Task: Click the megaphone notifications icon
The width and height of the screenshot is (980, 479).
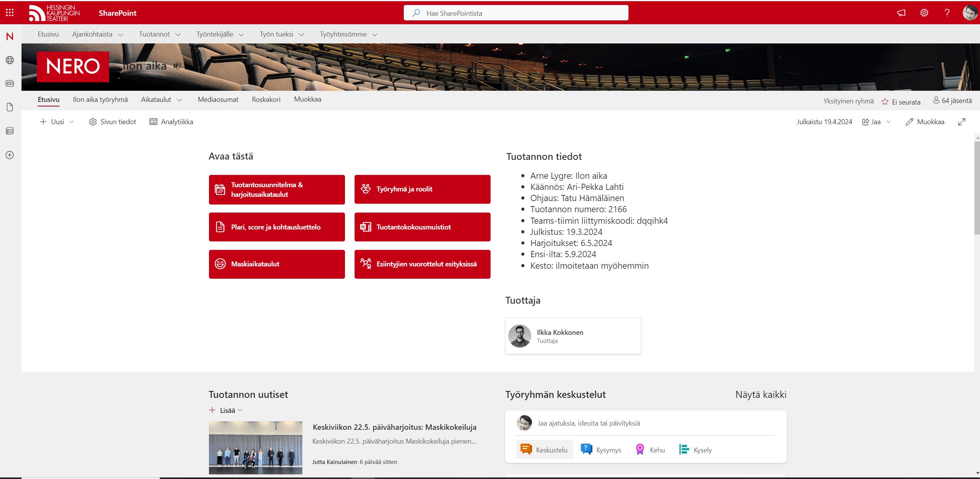Action: [x=901, y=13]
